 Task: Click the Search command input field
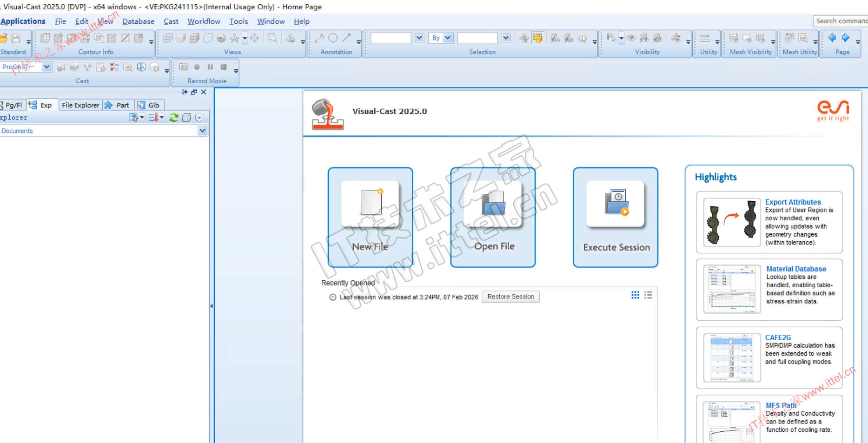pos(841,21)
